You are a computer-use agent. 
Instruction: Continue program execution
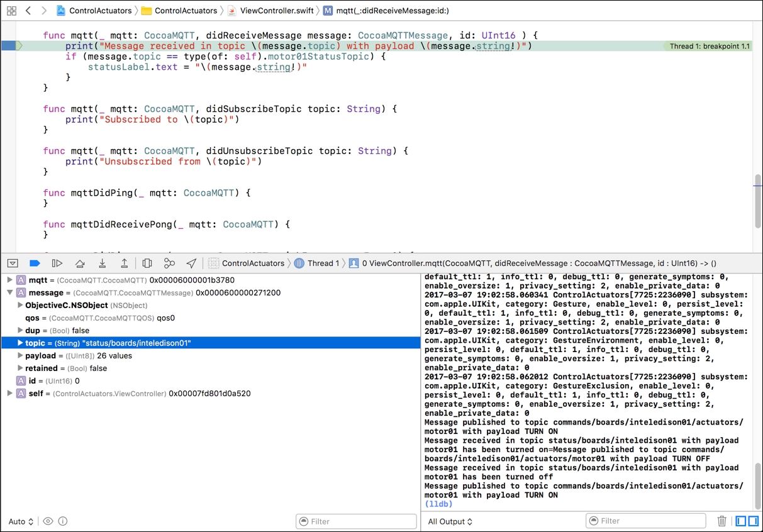[x=57, y=263]
